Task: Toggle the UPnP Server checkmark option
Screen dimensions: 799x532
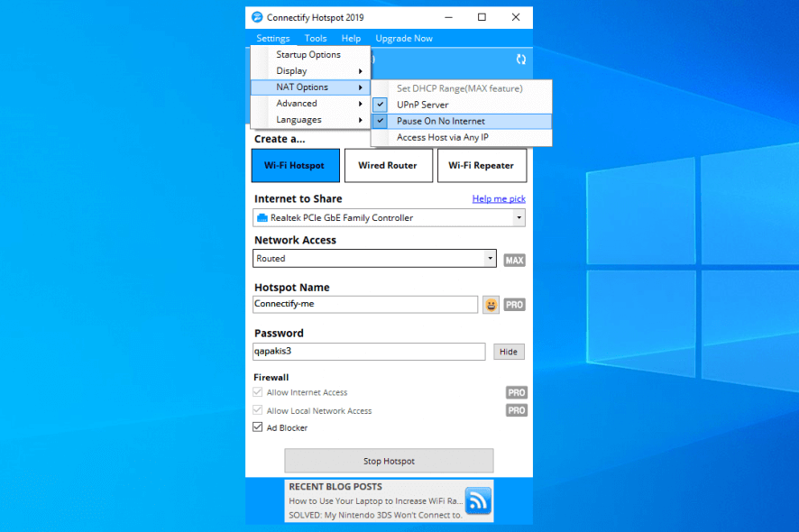Action: click(462, 105)
